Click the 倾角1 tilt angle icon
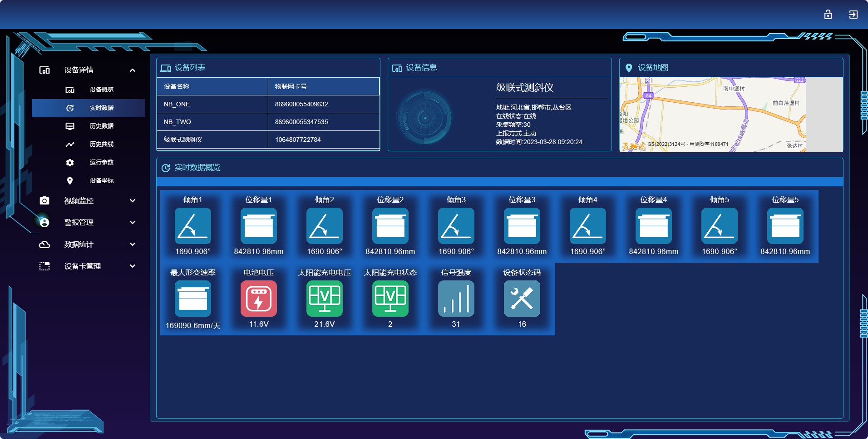Screen dimensions: 868x439 pyautogui.click(x=193, y=226)
